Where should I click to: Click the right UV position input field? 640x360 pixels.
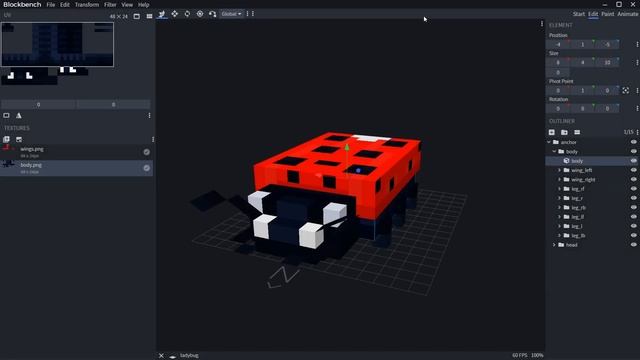click(x=113, y=104)
